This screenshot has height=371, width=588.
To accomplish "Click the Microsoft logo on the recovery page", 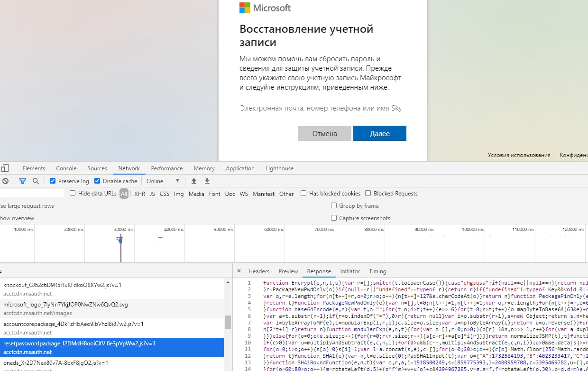I will pos(265,8).
